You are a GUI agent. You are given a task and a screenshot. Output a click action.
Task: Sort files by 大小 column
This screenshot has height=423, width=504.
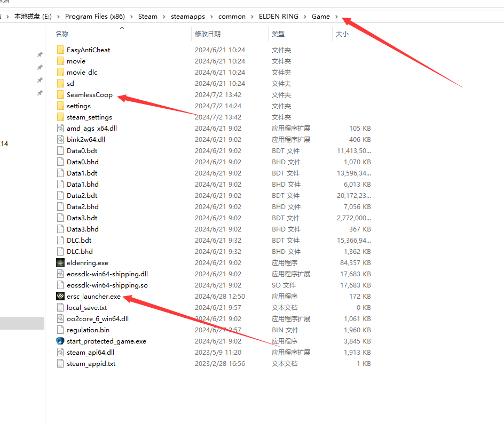pos(342,34)
